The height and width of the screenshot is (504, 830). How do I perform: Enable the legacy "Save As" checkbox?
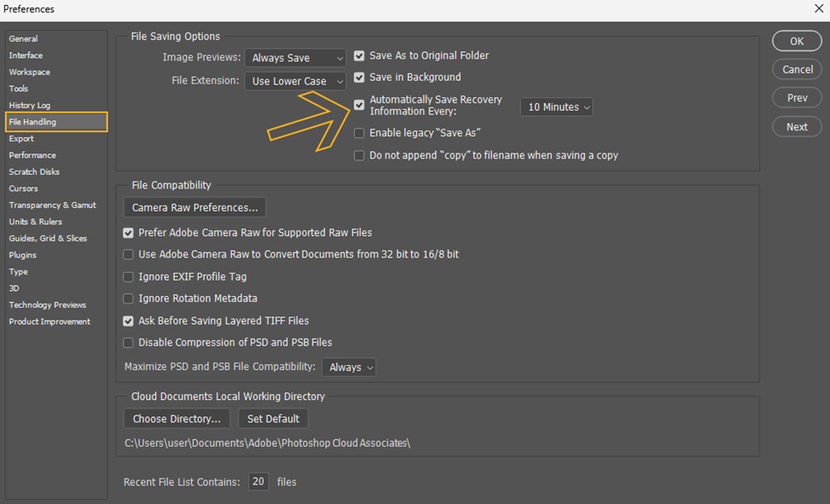point(359,133)
